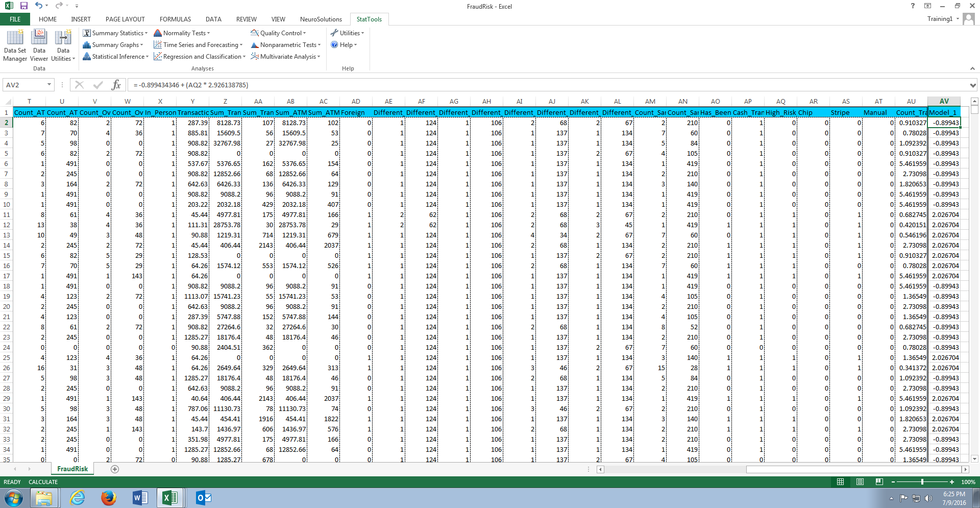980x508 pixels.
Task: Open Time Series and Forecasting dropdown
Action: click(198, 45)
